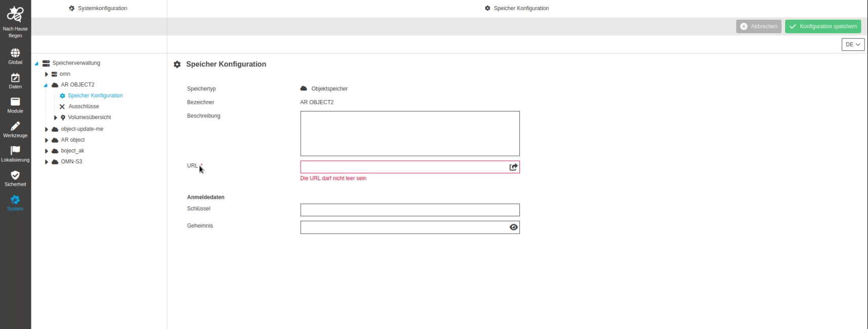Click Konfiguration speichern button

[823, 26]
